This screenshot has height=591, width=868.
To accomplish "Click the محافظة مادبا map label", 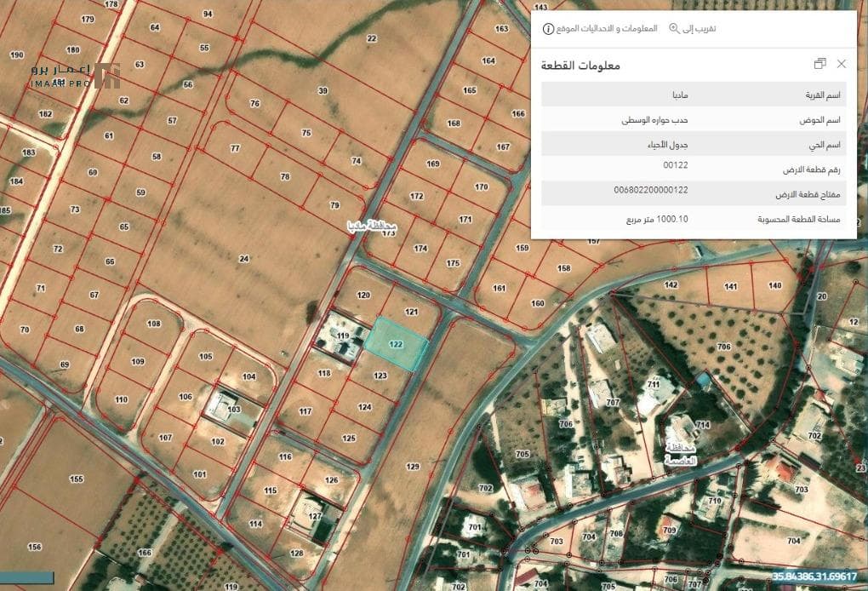I will pos(372,226).
